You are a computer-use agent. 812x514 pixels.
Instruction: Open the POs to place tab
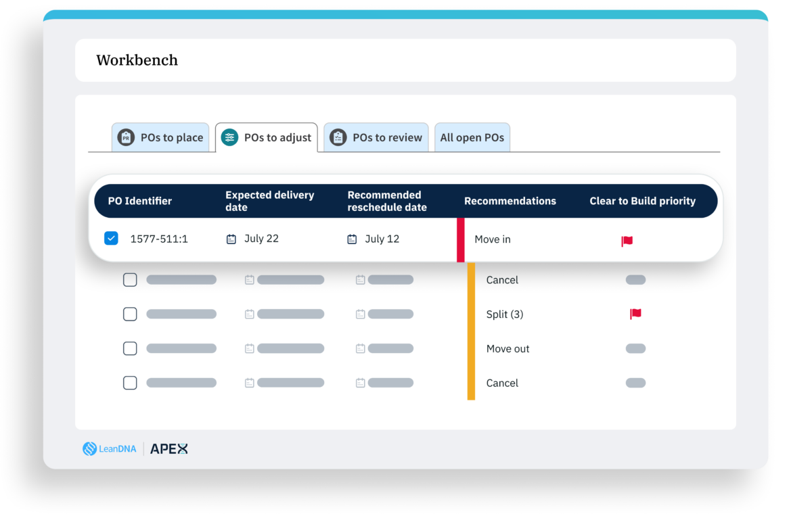click(x=160, y=137)
